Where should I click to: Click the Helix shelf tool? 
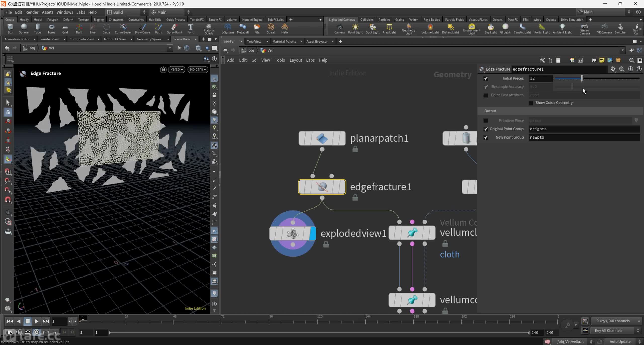(285, 29)
